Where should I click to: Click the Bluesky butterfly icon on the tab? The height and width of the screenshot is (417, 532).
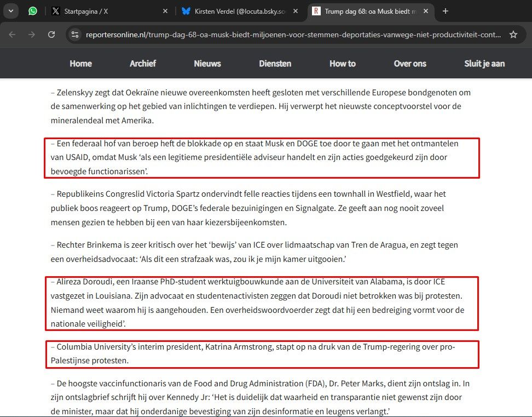[x=186, y=11]
